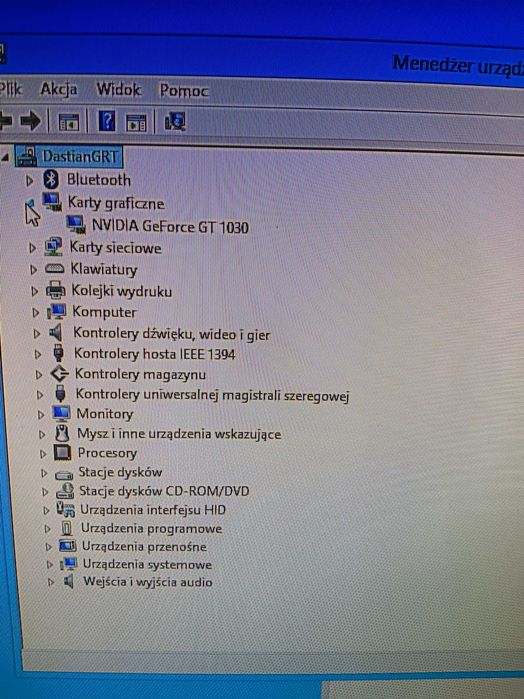Click the DastianGRT computer icon
The image size is (524, 699).
click(27, 156)
